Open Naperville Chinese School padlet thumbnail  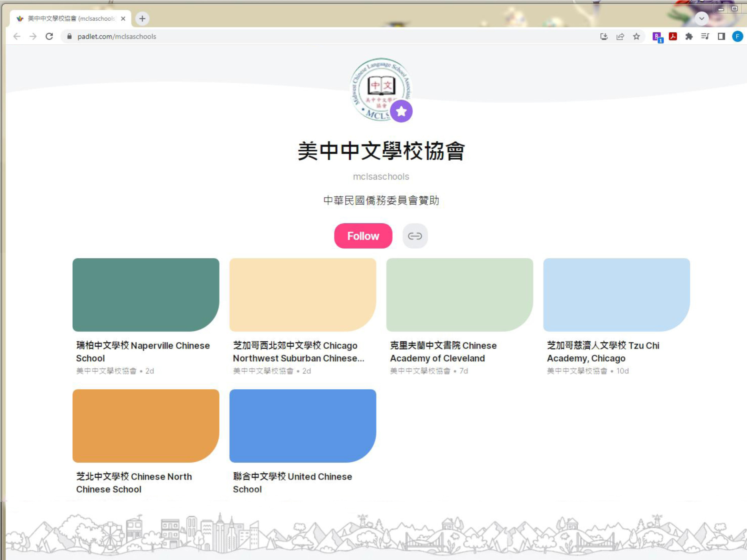click(x=146, y=295)
